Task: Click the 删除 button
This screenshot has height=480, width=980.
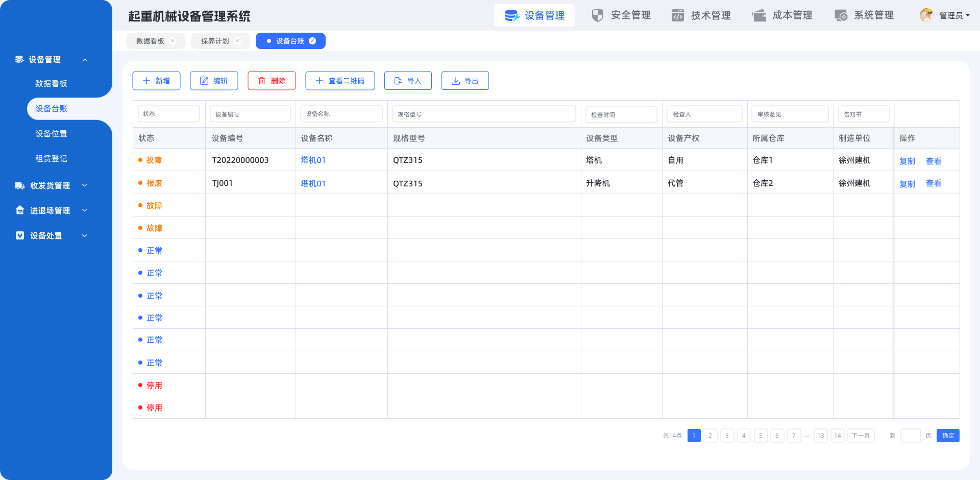Action: [272, 81]
